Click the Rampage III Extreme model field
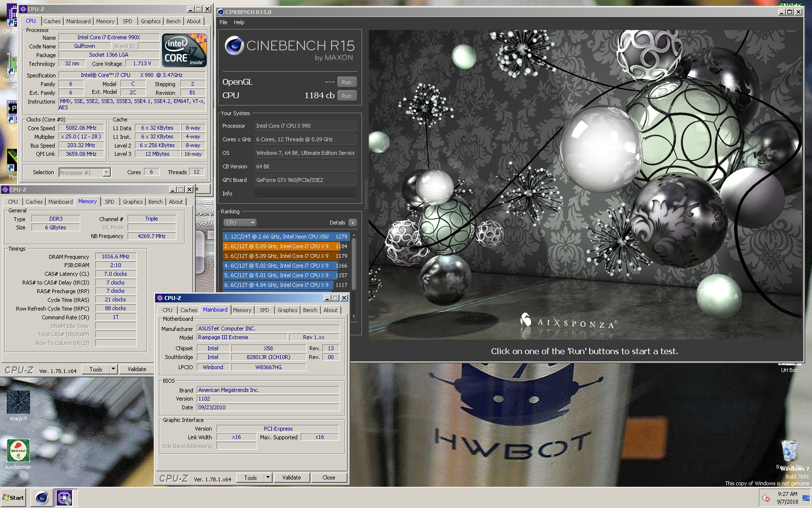 [x=242, y=337]
